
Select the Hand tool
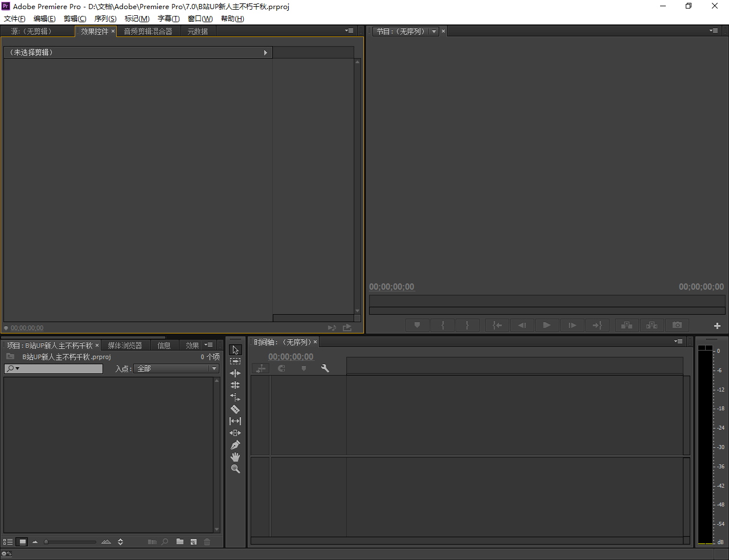click(235, 457)
